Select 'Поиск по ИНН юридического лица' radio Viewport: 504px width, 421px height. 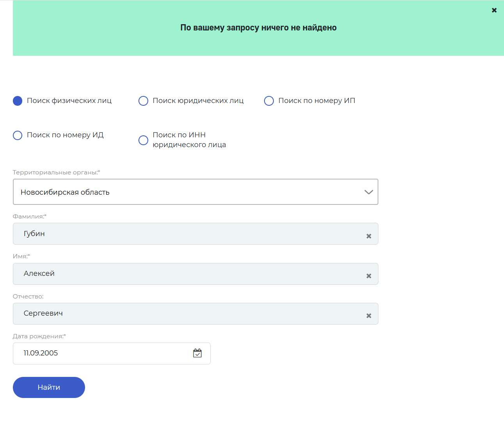(143, 140)
